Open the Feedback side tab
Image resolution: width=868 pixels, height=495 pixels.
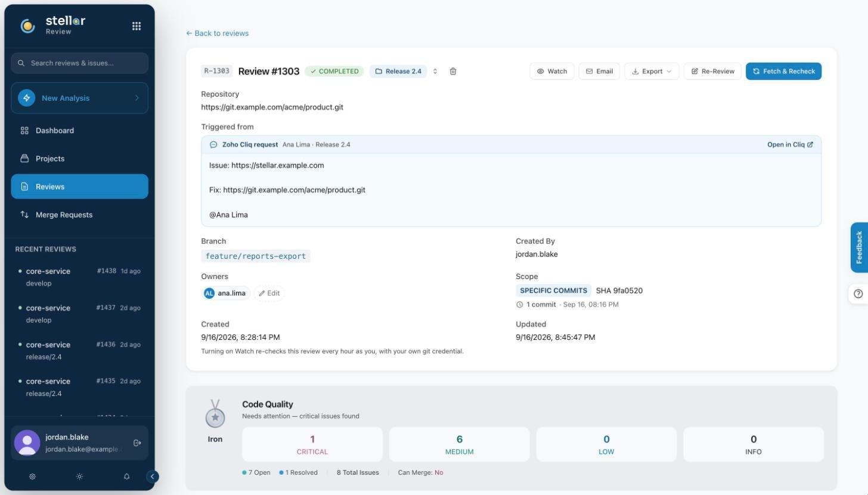[x=859, y=247]
